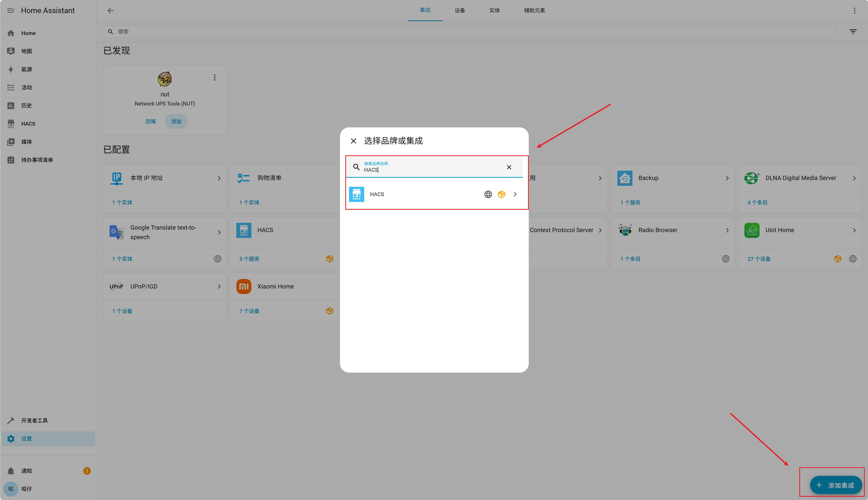Click the filter icon beside the search bar
Screen dimensions: 868x500
pos(853,31)
